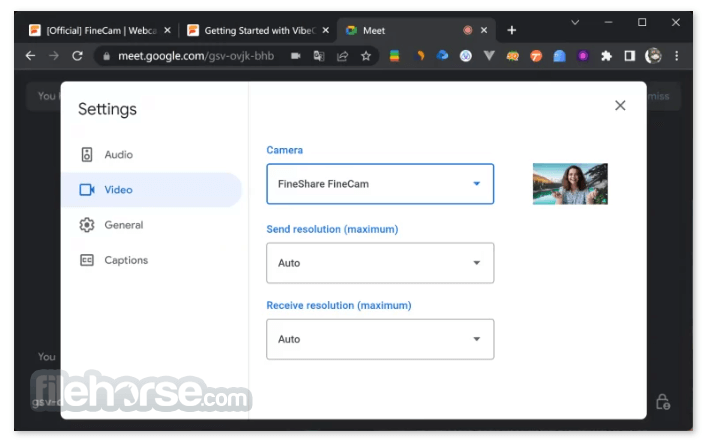Screen dimensions: 706x442
Task: Click the translate page icon
Action: tap(319, 56)
